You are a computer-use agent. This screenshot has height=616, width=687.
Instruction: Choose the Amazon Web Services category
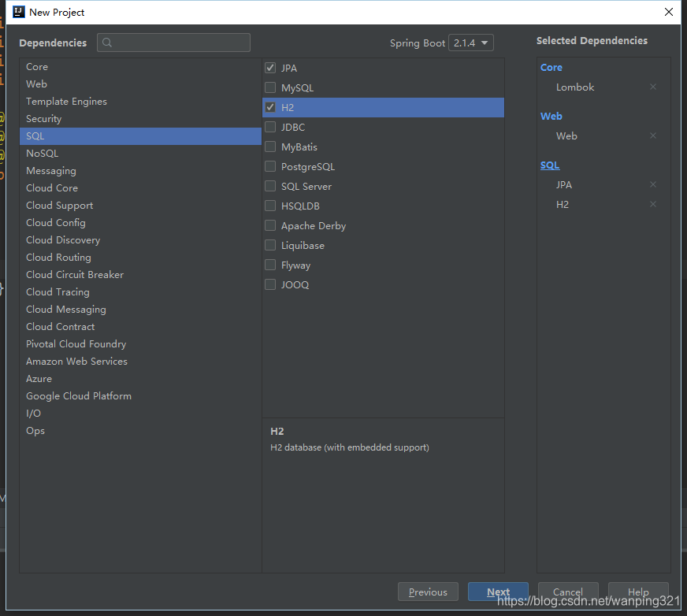tap(140, 362)
